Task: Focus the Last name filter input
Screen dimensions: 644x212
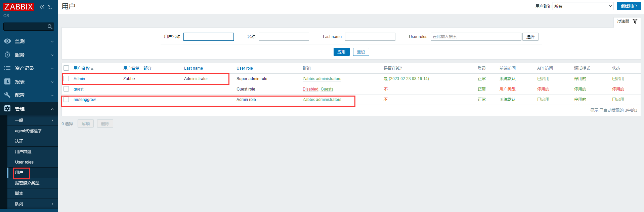Action: pos(370,37)
